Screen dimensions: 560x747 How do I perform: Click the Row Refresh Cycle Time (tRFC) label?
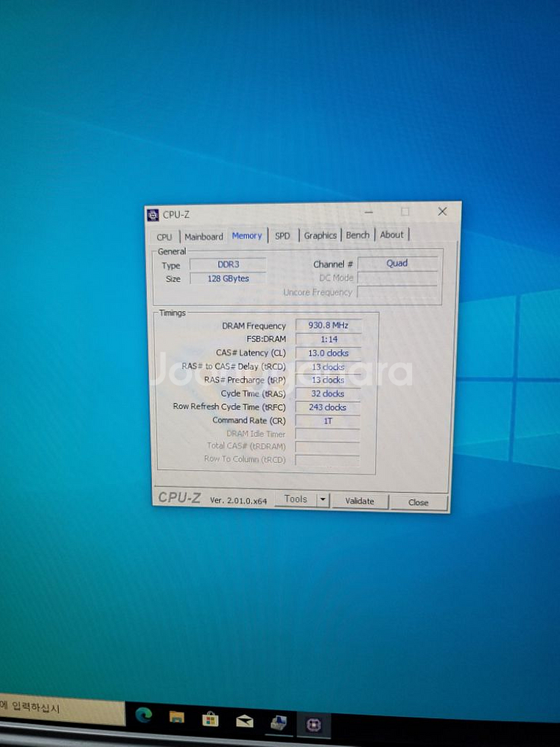click(229, 407)
